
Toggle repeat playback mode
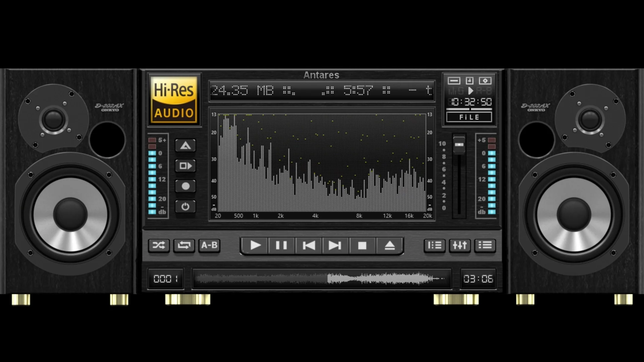tap(183, 245)
